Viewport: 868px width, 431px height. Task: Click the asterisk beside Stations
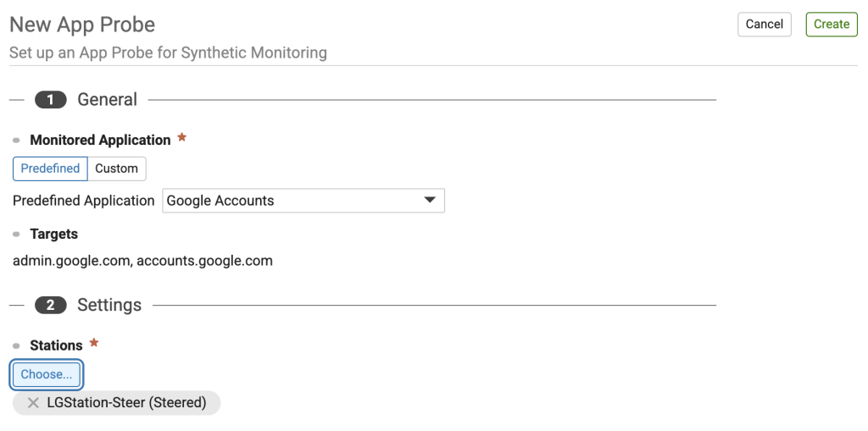[94, 343]
